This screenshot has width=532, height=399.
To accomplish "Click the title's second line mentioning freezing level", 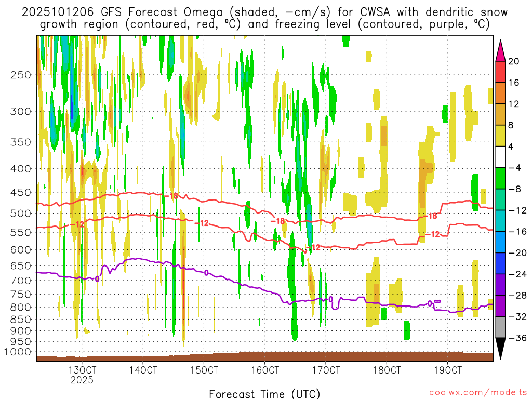I will point(264,24).
